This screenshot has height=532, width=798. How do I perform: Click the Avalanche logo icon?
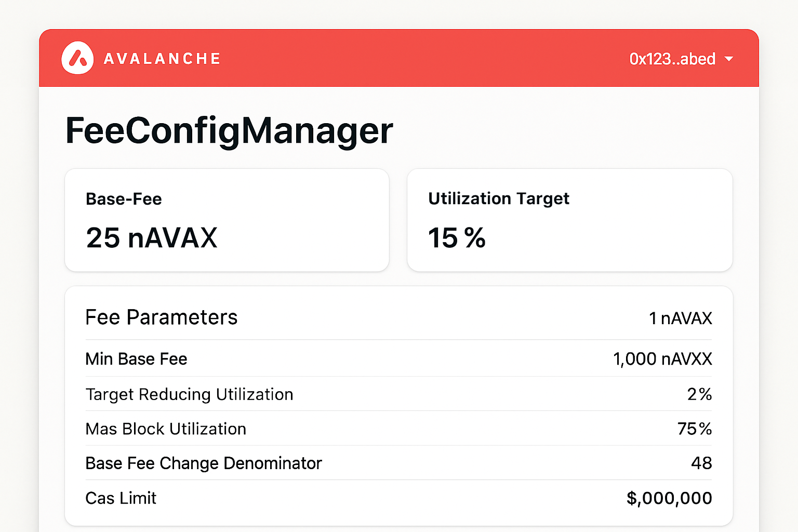tap(77, 58)
